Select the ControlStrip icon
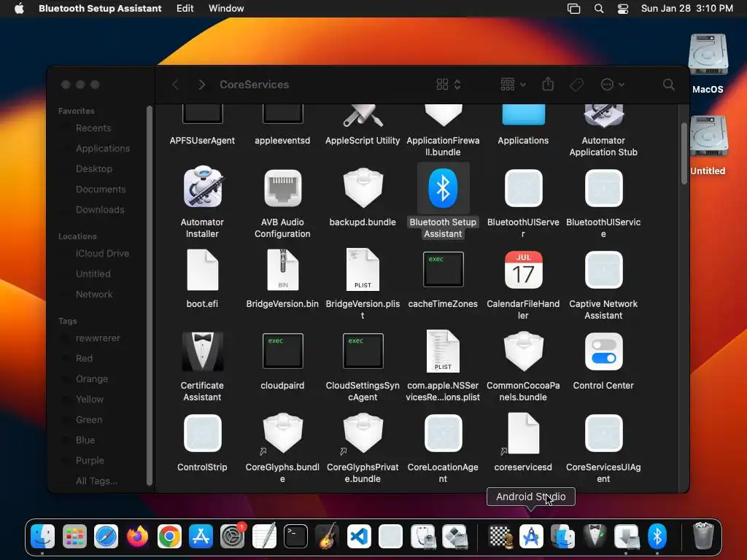Screen dimensions: 747x560 click(x=203, y=433)
